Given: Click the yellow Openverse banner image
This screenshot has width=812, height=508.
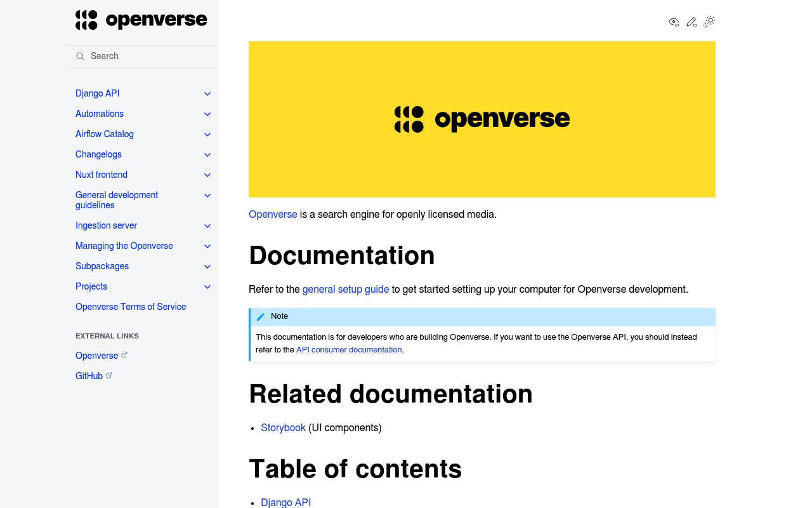Looking at the screenshot, I should [482, 119].
